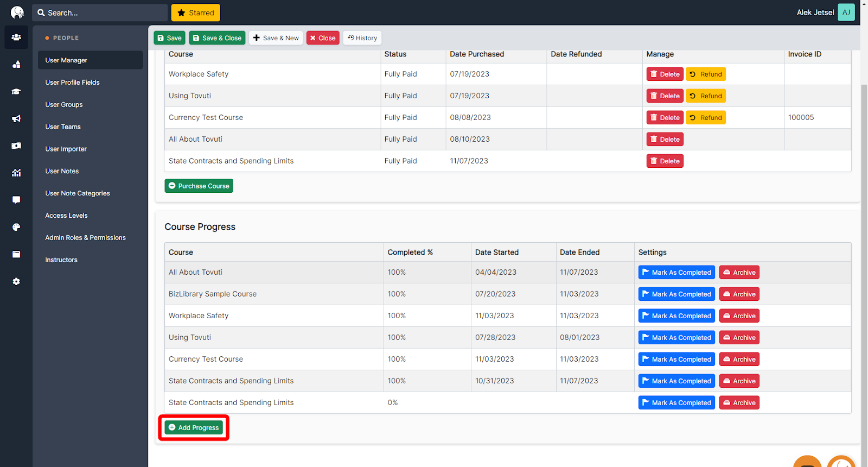Click the AJ user avatar

(x=846, y=12)
